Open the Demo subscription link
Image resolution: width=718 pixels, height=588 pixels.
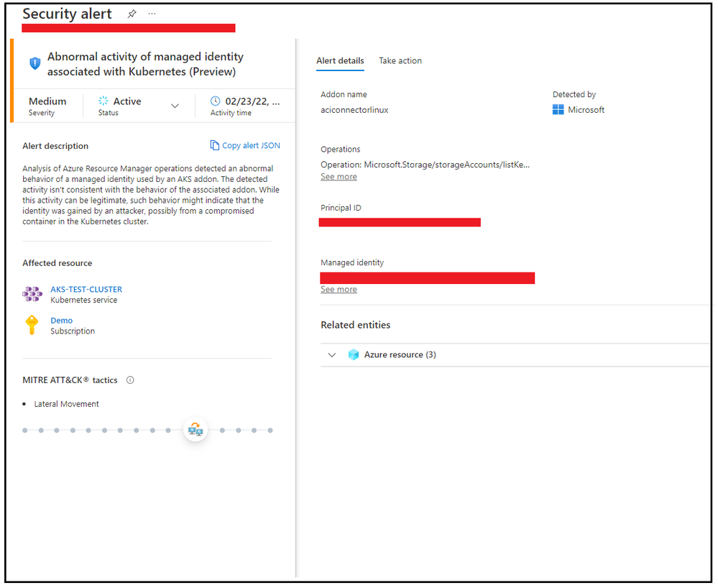[x=61, y=321]
